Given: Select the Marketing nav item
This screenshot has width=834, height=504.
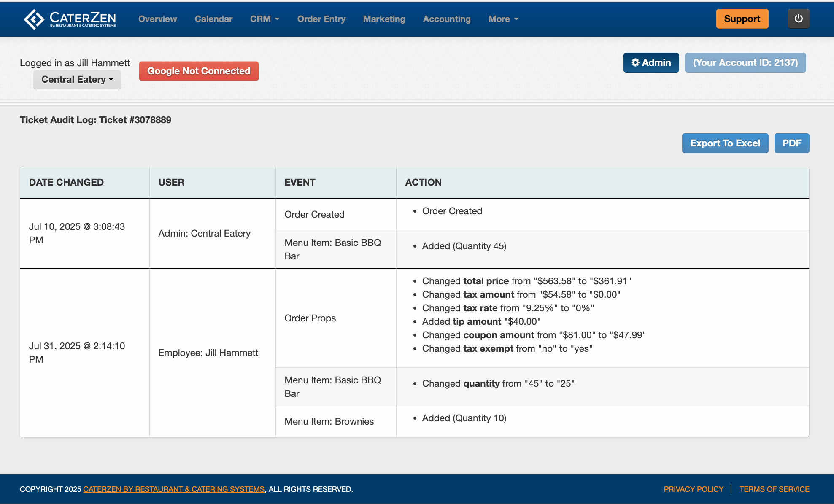Looking at the screenshot, I should [384, 19].
